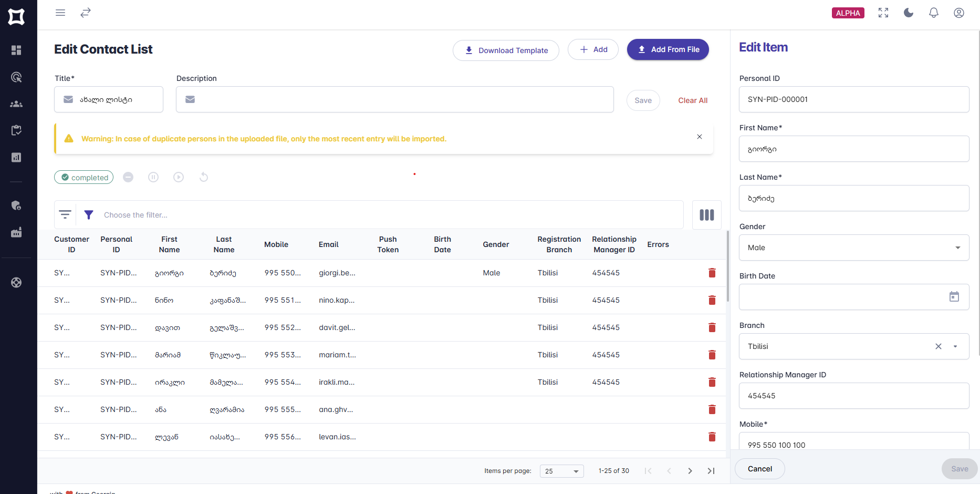Click the swap arrows icon in the top bar

coord(86,13)
